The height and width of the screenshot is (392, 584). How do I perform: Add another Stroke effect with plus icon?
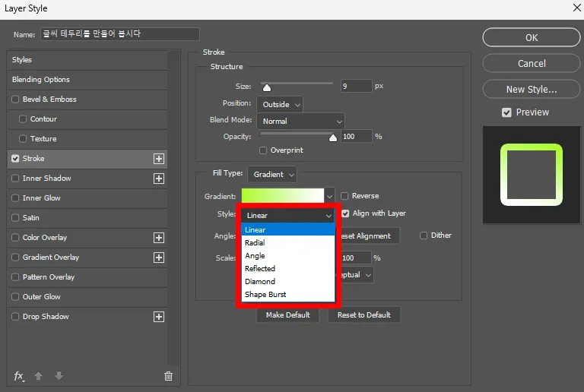point(159,159)
